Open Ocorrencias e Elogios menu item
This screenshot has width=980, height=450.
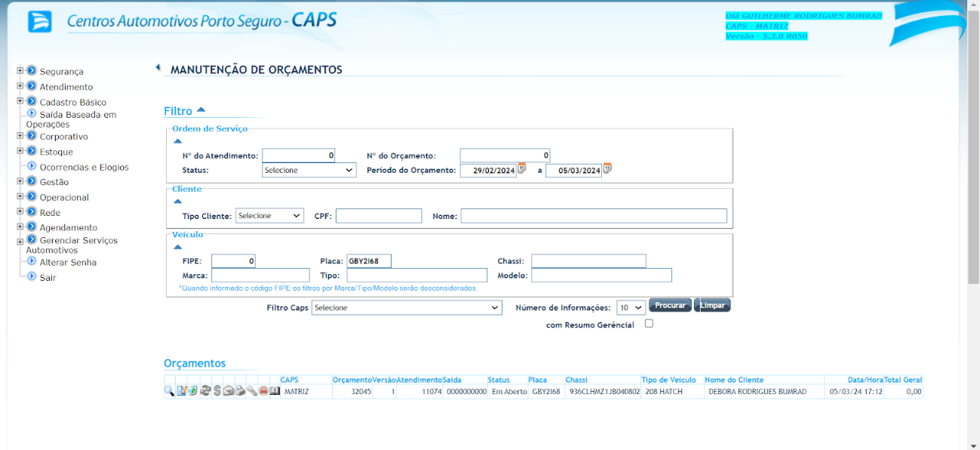tap(84, 168)
